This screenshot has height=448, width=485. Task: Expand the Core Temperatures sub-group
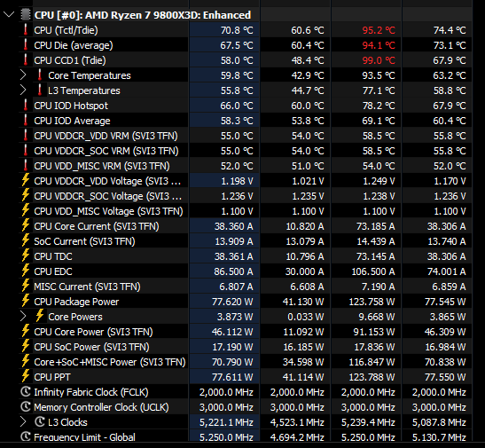pyautogui.click(x=23, y=75)
